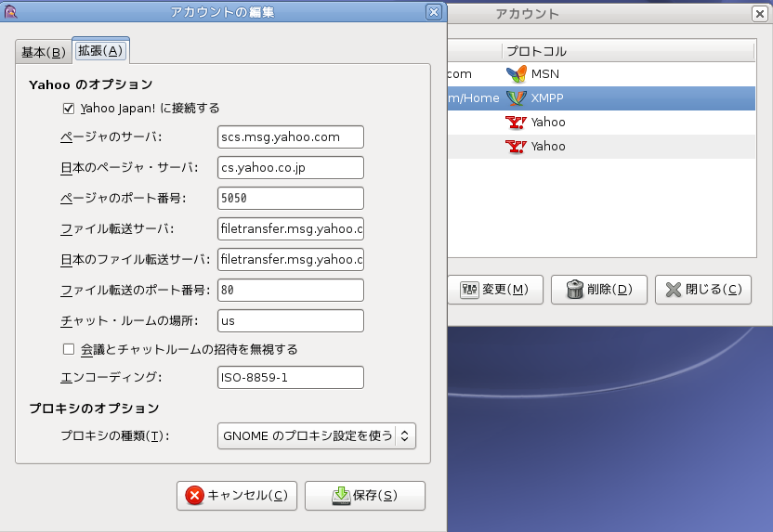Toggle ignore conference and chatroom invitations checkbox
This screenshot has height=532, width=773.
69,349
